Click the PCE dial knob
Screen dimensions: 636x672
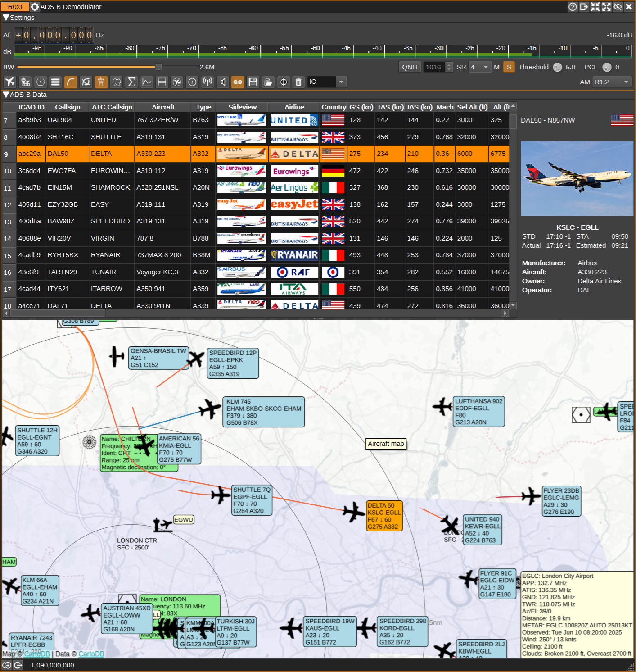[x=607, y=67]
